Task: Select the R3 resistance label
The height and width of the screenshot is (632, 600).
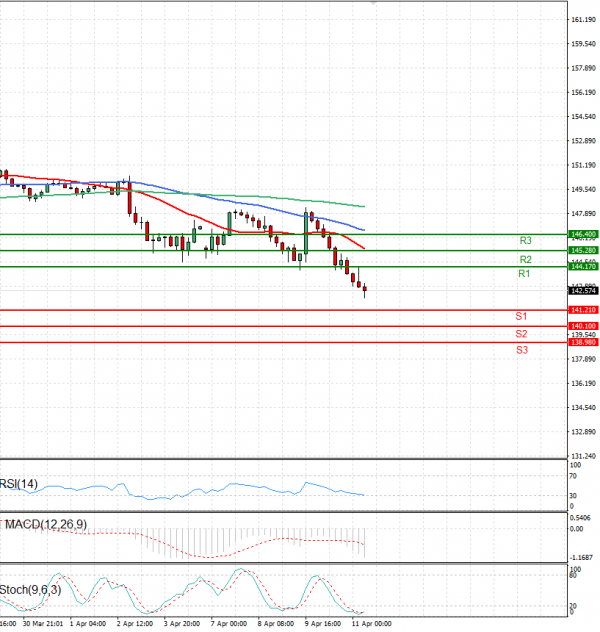Action: point(525,241)
